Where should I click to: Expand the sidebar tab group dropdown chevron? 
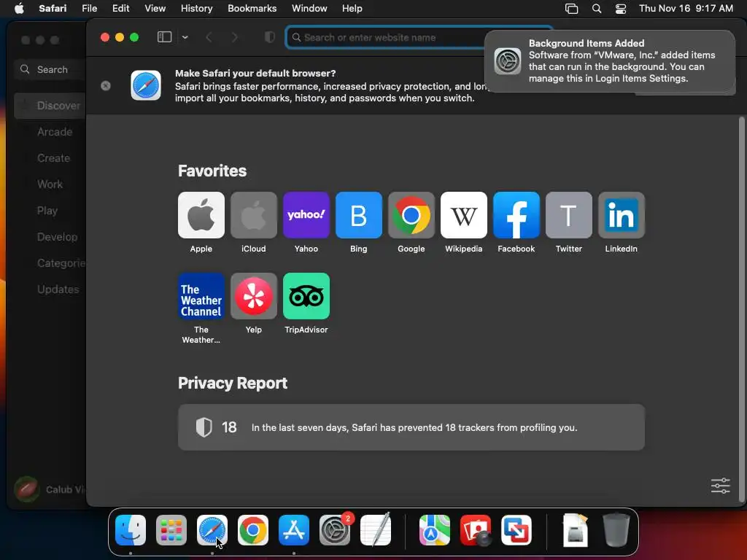185,37
